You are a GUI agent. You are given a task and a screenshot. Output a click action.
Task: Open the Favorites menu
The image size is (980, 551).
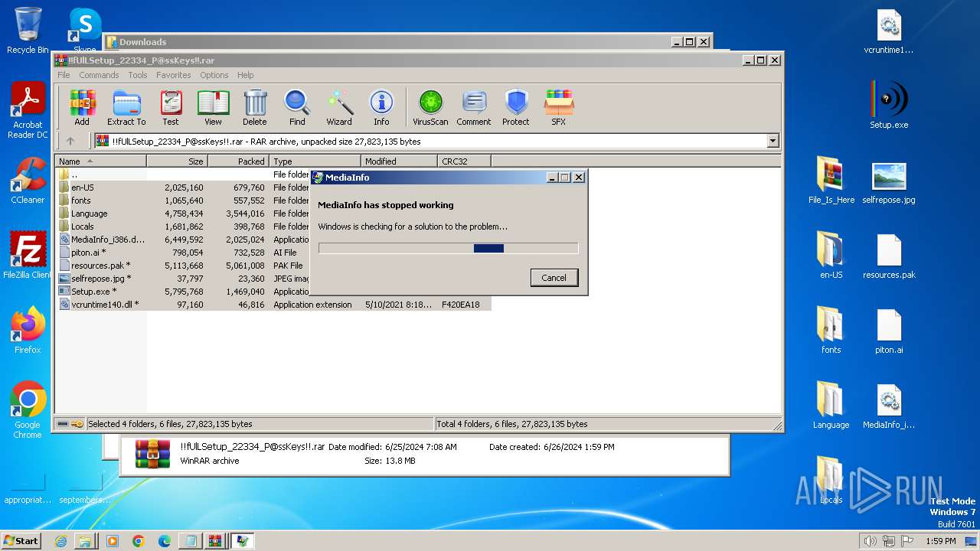pos(174,75)
